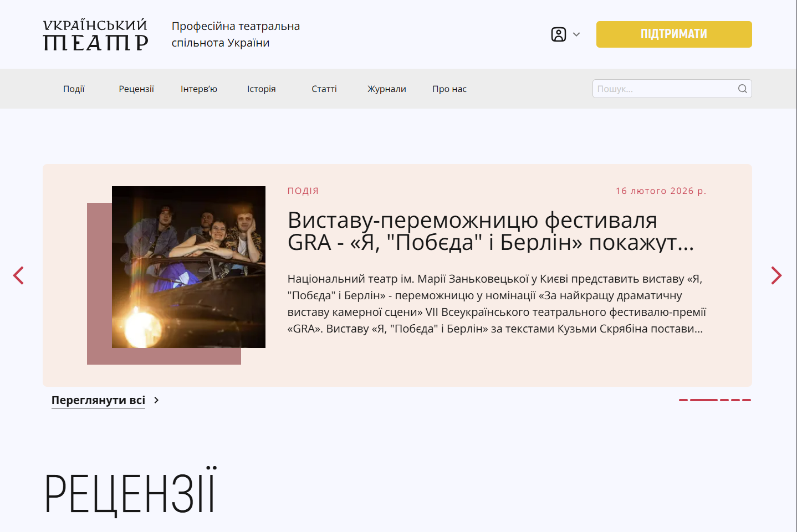Click the Український Театр logo
Viewport: 797px width, 532px height.
point(95,35)
